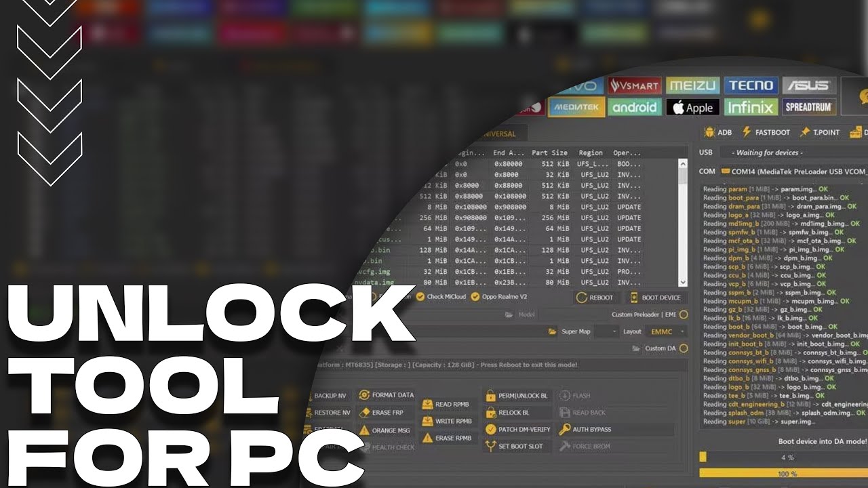
Task: Click the READ BACK action
Action: click(x=583, y=412)
